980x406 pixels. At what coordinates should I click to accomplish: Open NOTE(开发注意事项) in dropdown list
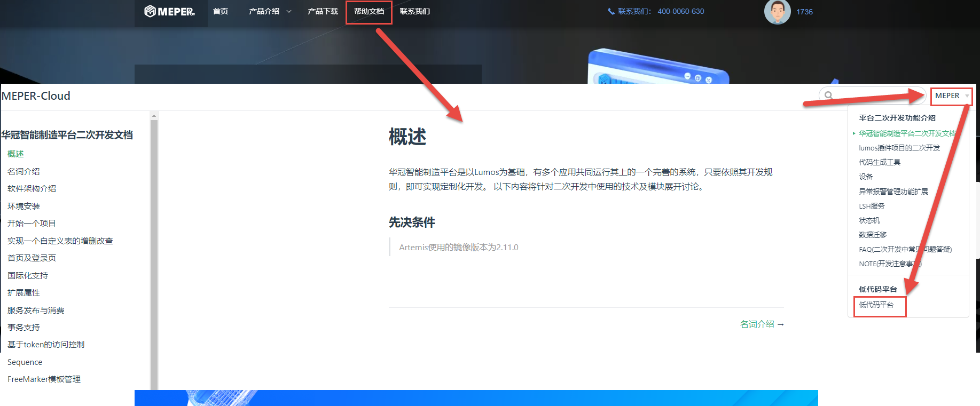click(x=890, y=264)
